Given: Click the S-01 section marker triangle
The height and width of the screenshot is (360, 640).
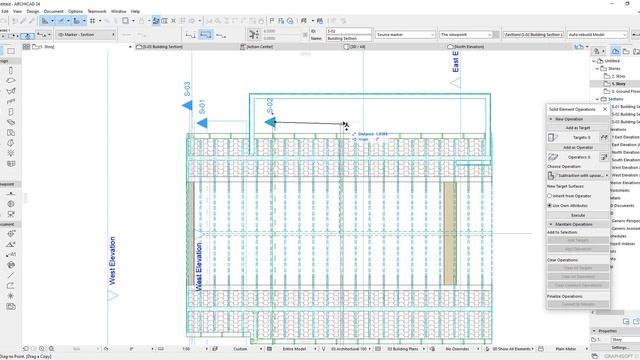Looking at the screenshot, I should point(202,123).
